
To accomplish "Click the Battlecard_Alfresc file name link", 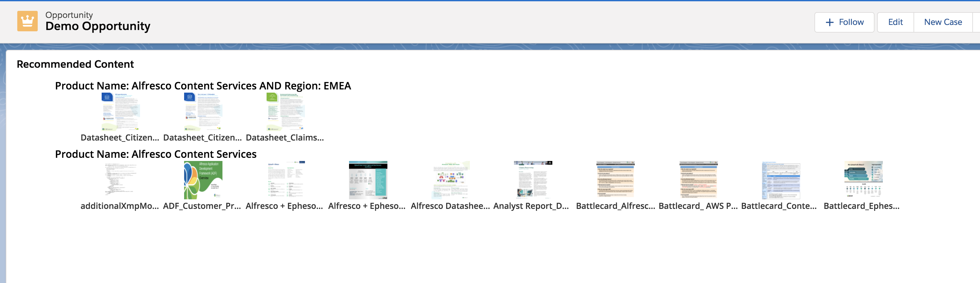I will coord(615,206).
